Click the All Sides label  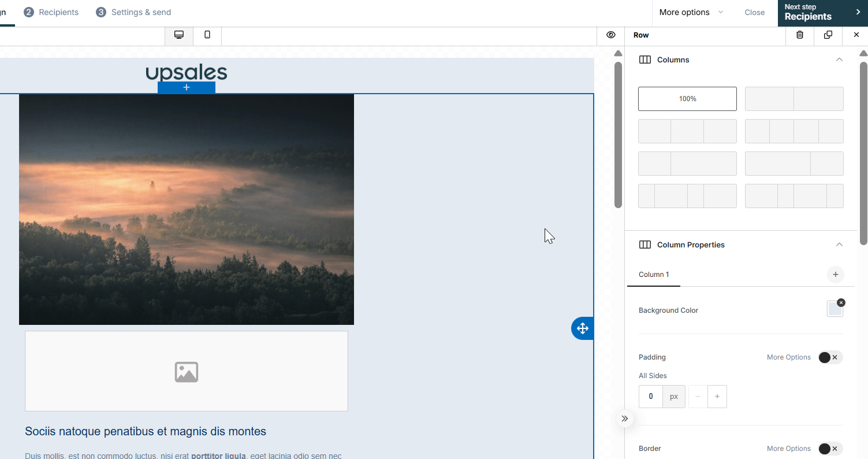click(653, 376)
